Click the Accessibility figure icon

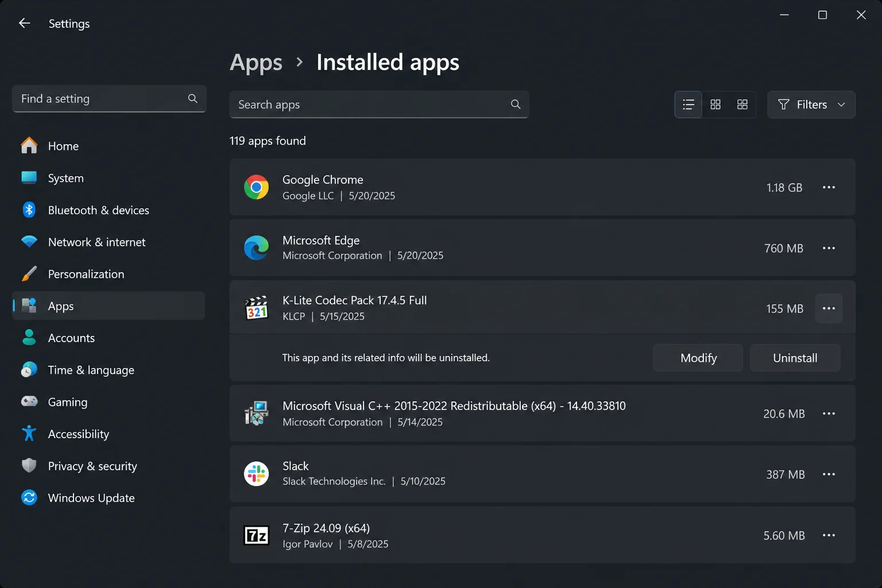coord(29,434)
